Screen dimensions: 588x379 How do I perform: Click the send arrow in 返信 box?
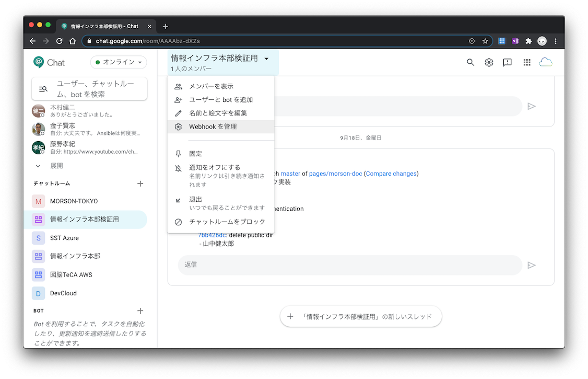click(x=532, y=266)
